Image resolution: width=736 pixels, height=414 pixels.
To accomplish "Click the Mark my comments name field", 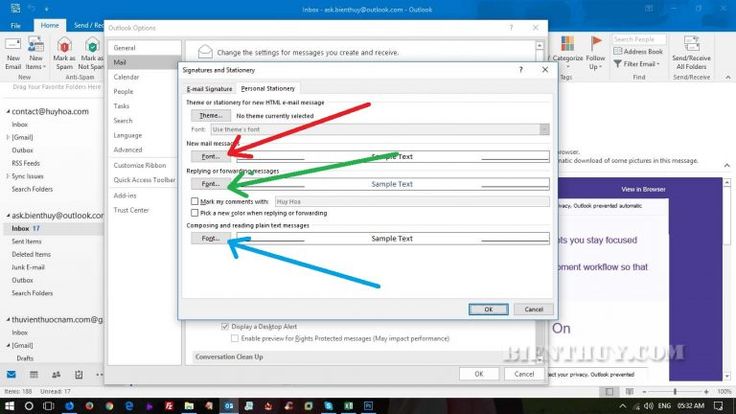I will [412, 201].
